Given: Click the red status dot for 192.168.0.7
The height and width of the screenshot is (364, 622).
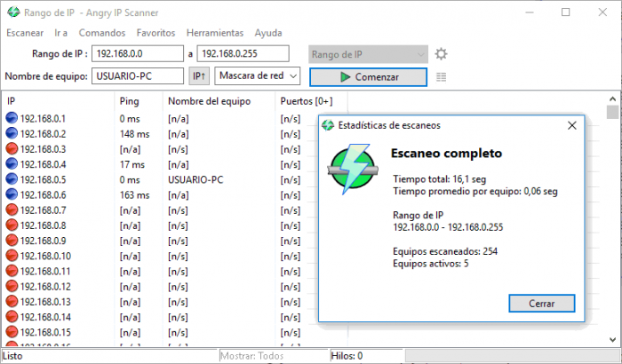Looking at the screenshot, I should point(12,210).
